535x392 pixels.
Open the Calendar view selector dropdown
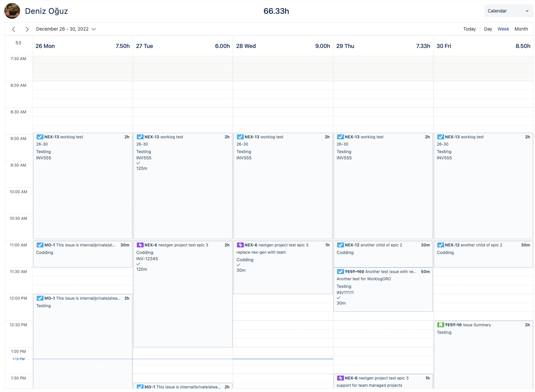tap(508, 11)
